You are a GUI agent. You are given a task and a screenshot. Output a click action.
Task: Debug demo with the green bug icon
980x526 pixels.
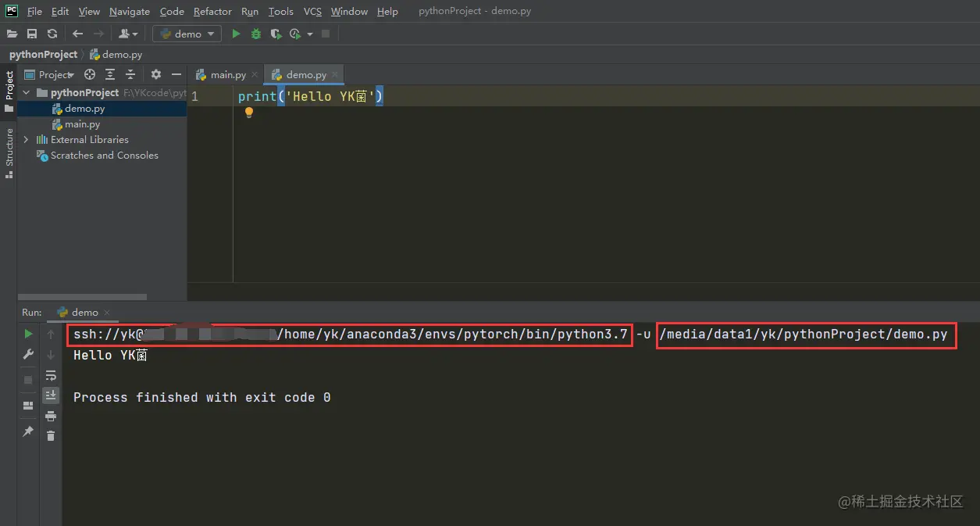(256, 34)
